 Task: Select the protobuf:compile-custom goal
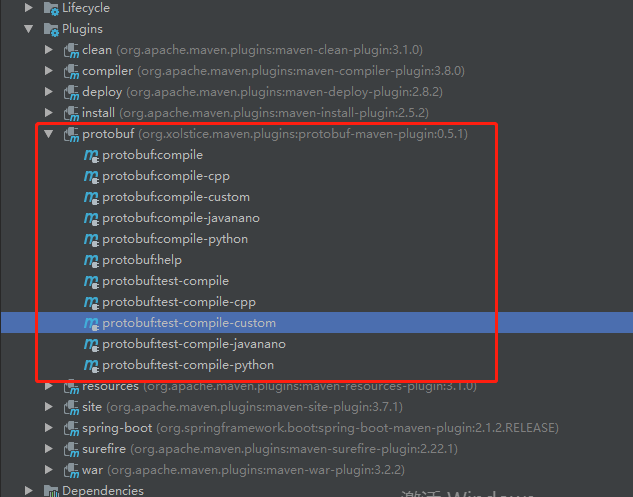tap(176, 197)
